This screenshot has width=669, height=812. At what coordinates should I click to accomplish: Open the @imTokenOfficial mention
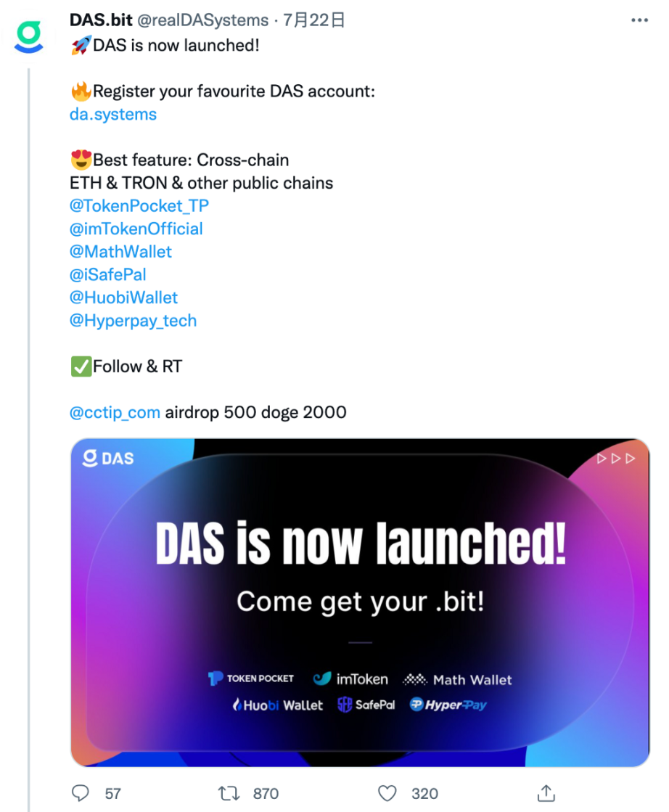click(x=136, y=229)
